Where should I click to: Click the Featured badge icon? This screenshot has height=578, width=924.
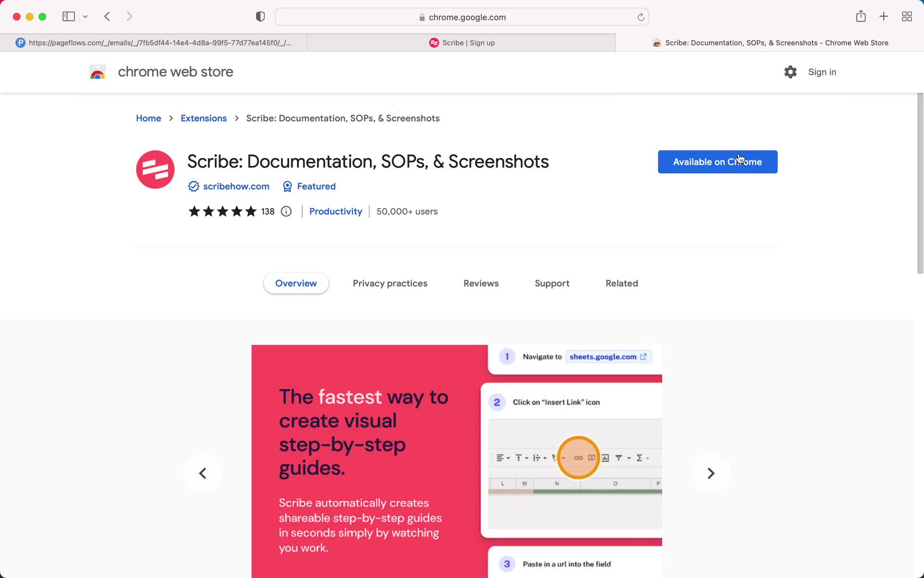[287, 186]
